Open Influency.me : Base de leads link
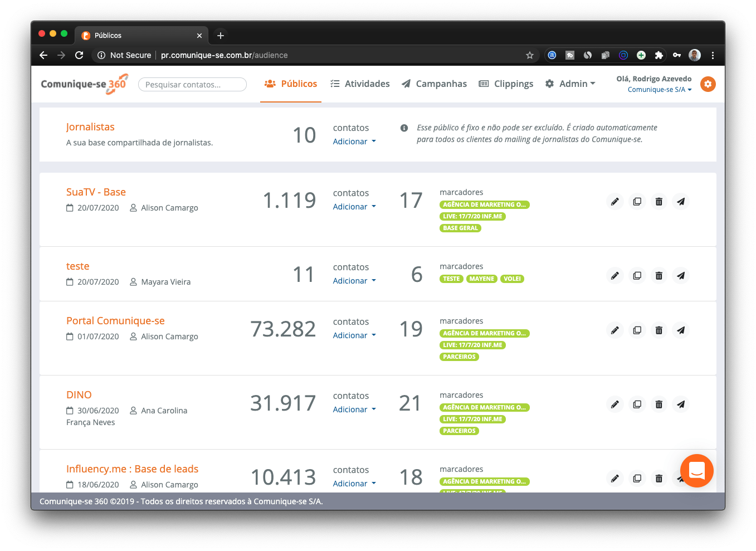The height and width of the screenshot is (551, 756). click(x=132, y=469)
